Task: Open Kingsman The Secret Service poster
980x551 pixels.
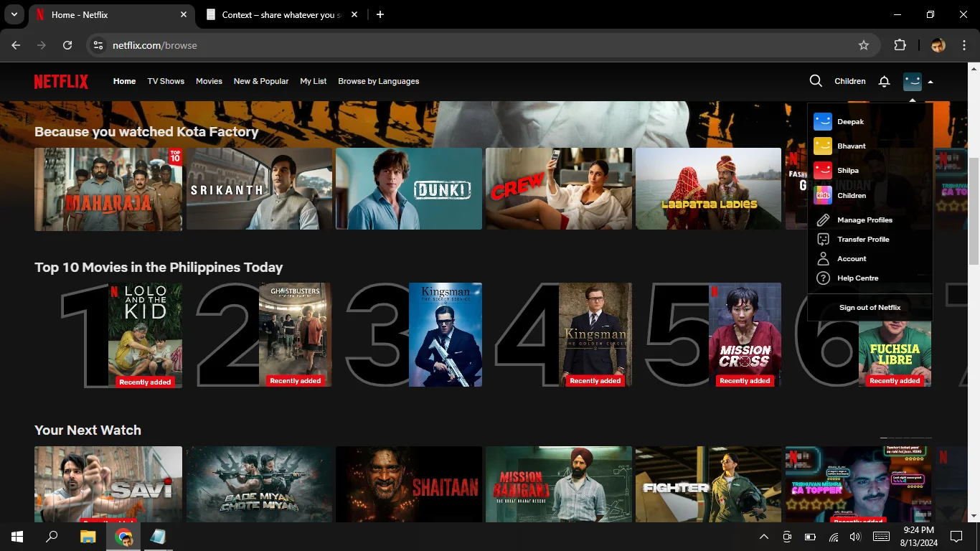Action: pyautogui.click(x=446, y=335)
